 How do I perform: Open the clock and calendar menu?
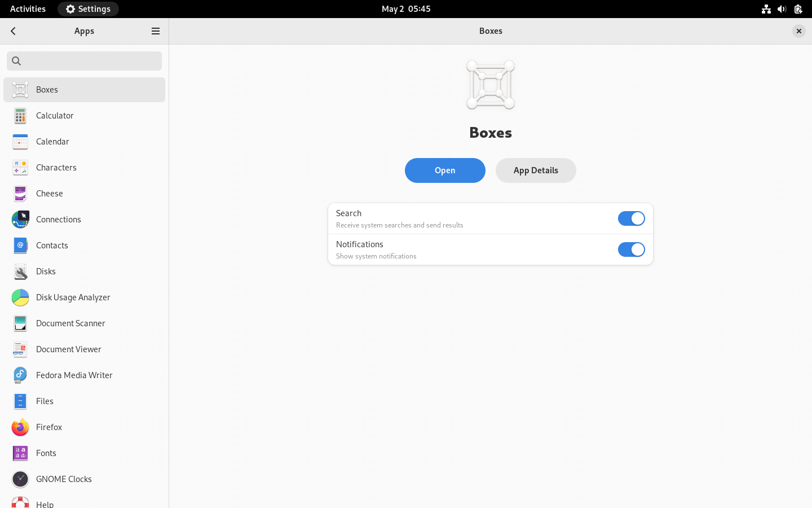tap(405, 9)
